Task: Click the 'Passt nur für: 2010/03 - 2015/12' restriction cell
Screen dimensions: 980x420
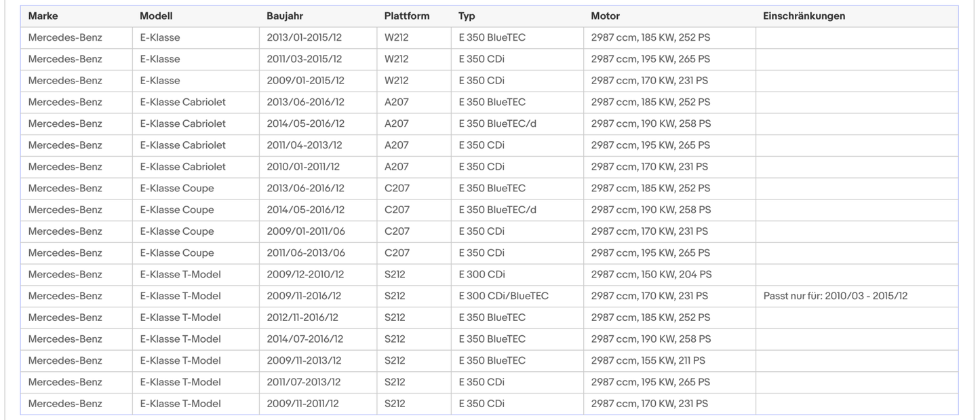Action: (835, 296)
